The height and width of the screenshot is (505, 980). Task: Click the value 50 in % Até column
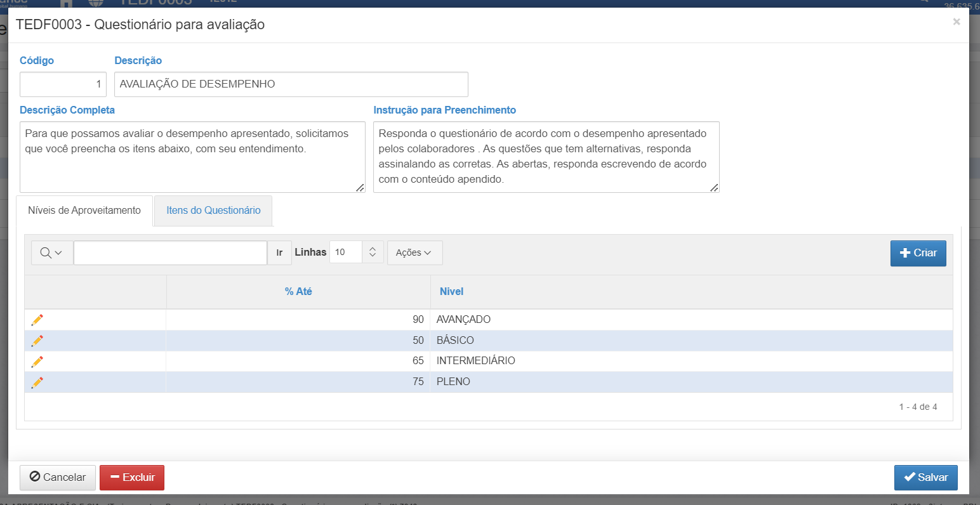pos(418,341)
